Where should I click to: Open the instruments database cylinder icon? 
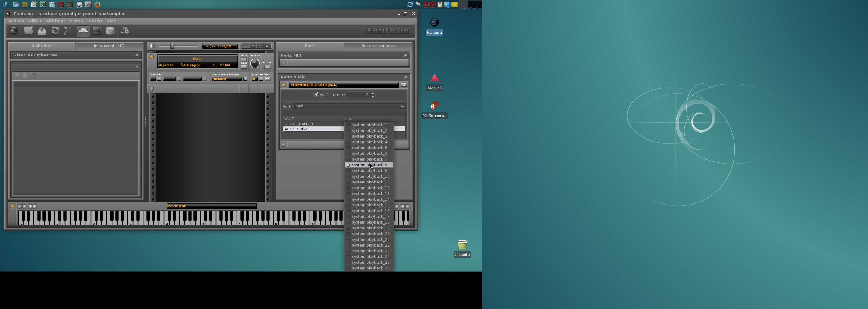pyautogui.click(x=110, y=31)
